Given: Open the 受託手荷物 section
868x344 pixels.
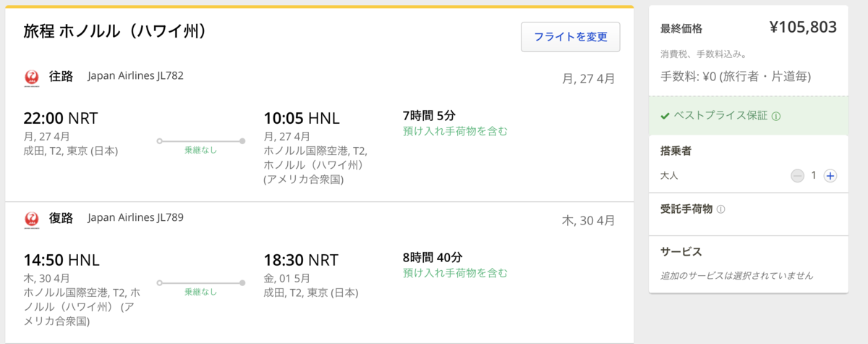Looking at the screenshot, I should (x=686, y=209).
